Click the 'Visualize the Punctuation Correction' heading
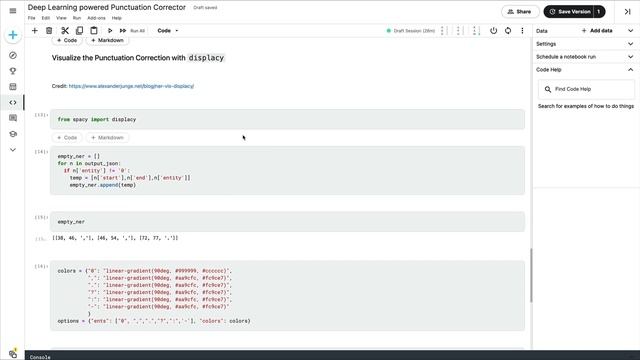 [138, 58]
